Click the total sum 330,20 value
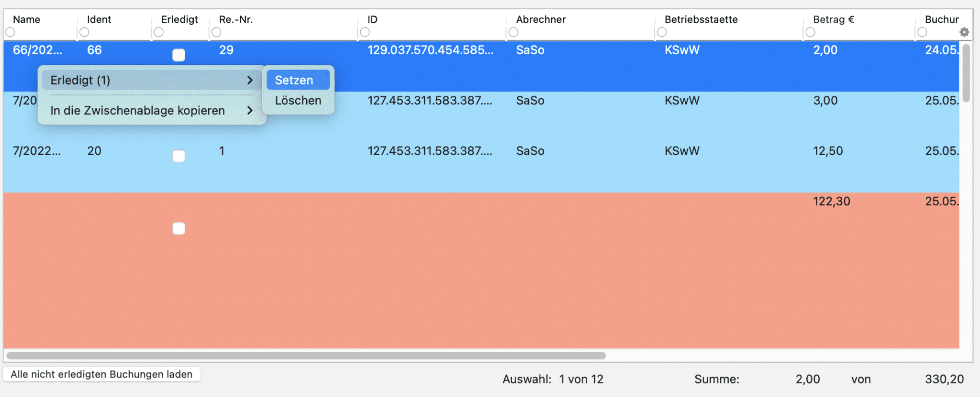Screen dimensions: 980x397 pyautogui.click(x=944, y=379)
